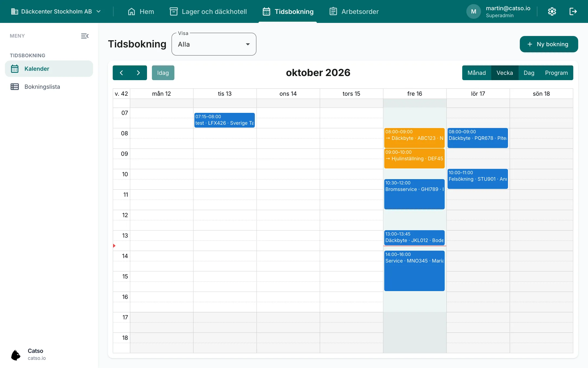
Task: Switch to Dag view
Action: pos(529,73)
